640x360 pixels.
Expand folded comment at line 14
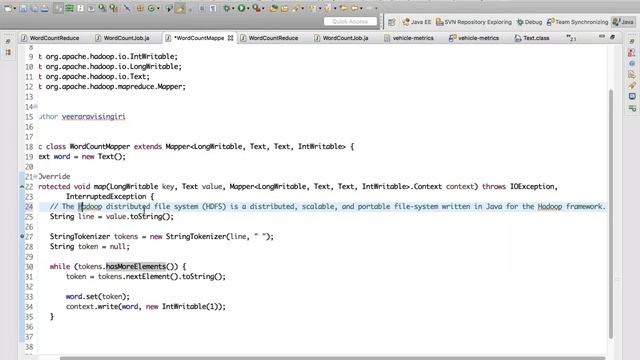click(x=36, y=107)
